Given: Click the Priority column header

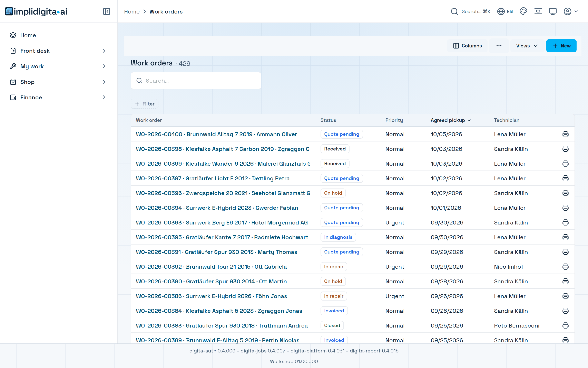Looking at the screenshot, I should click(x=394, y=120).
